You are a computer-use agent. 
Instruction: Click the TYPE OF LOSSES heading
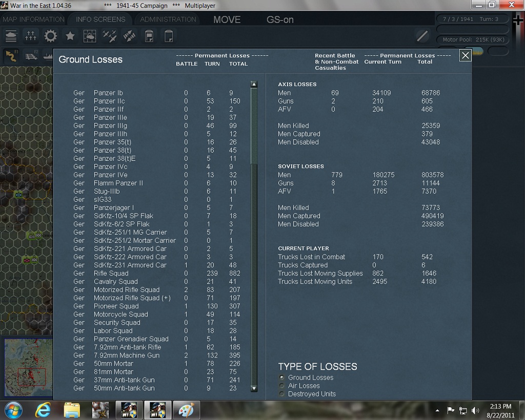(x=317, y=367)
